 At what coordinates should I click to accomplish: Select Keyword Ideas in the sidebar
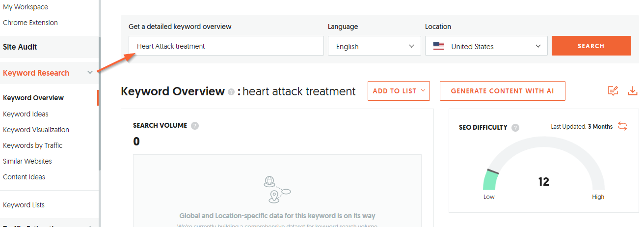26,114
